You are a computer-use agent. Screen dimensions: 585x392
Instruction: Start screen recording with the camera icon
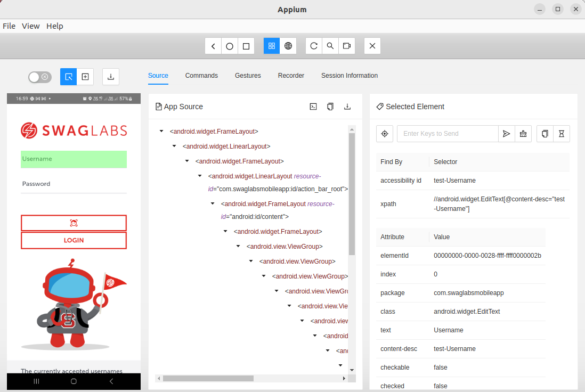click(347, 46)
